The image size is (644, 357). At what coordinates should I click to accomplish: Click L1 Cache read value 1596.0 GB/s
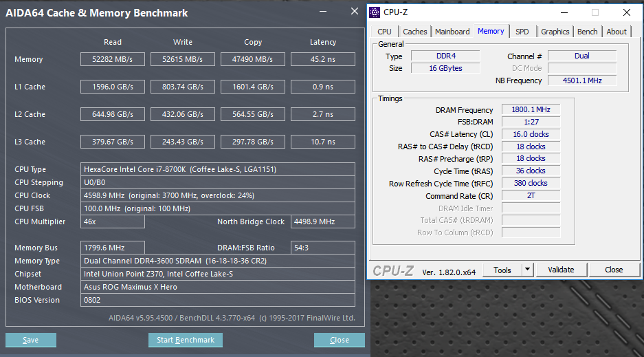pyautogui.click(x=113, y=87)
